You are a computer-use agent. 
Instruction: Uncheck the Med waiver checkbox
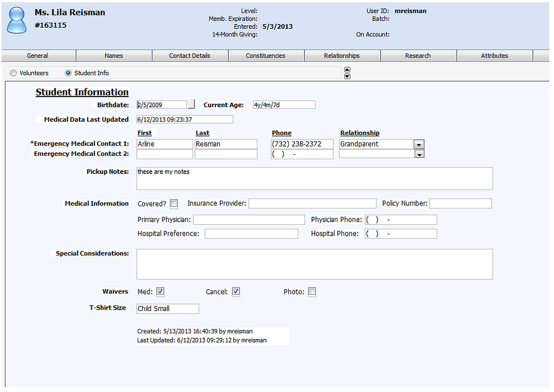(x=160, y=292)
